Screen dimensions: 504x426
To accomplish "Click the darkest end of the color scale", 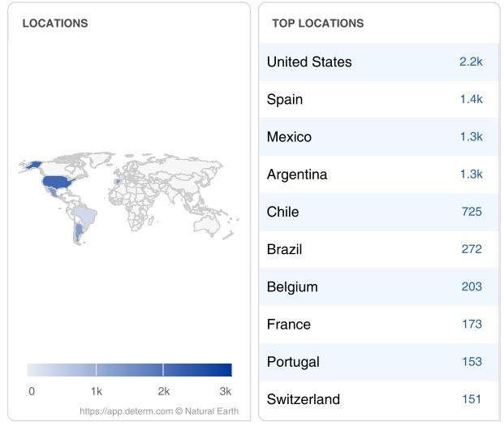I will pos(228,370).
